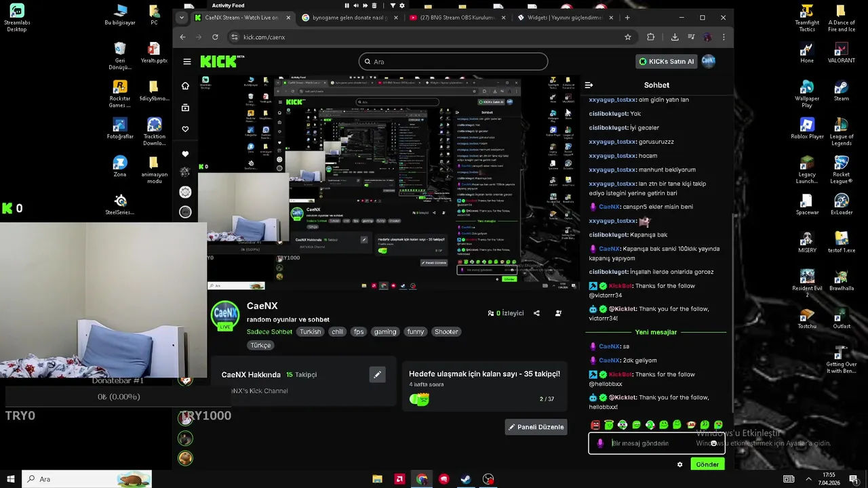The height and width of the screenshot is (488, 868).
Task: Click the Paneli Düzenle button
Action: (x=536, y=427)
